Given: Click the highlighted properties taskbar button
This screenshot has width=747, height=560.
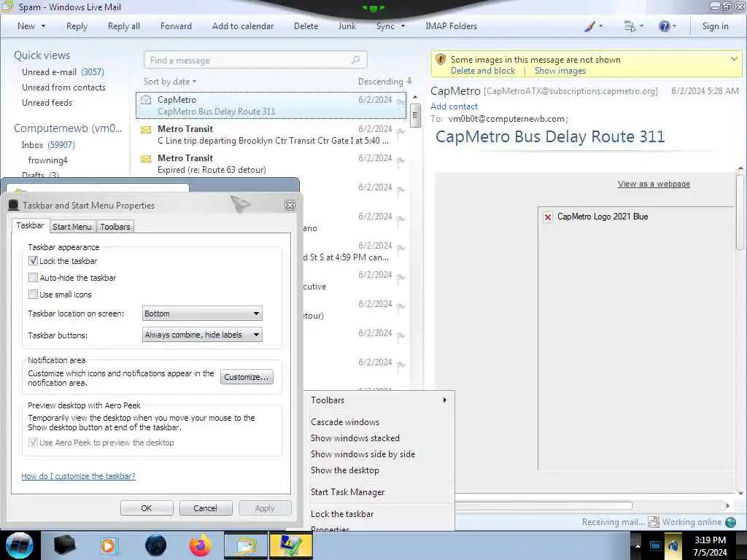Looking at the screenshot, I should 290,545.
